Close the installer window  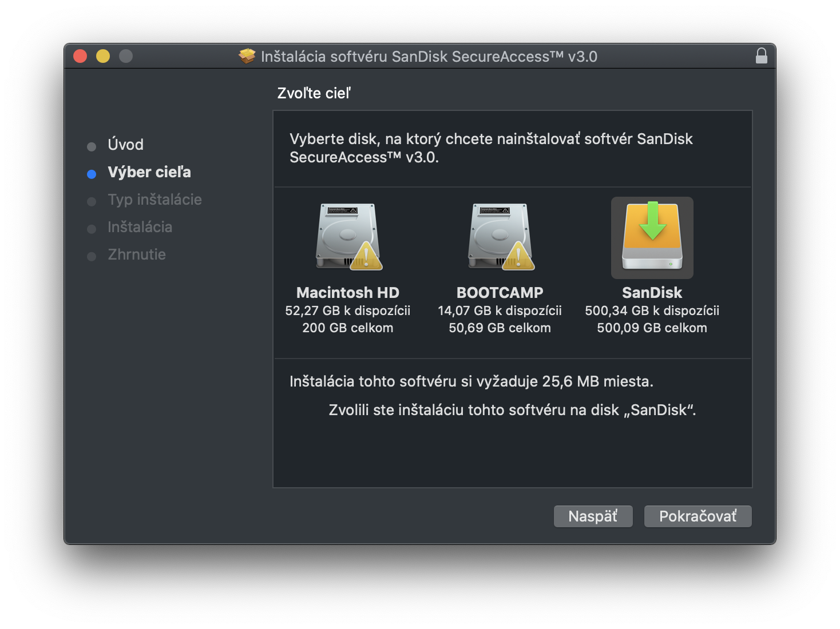(x=80, y=56)
